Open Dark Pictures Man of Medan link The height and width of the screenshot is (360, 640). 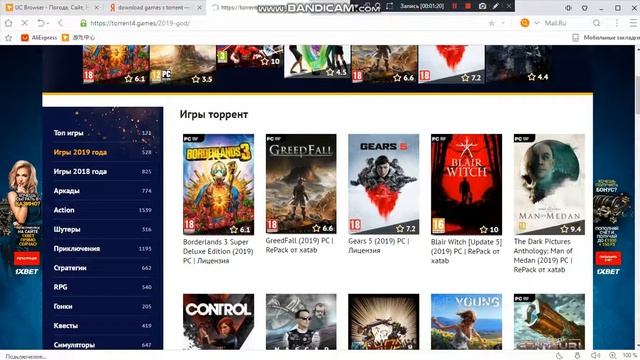point(543,256)
